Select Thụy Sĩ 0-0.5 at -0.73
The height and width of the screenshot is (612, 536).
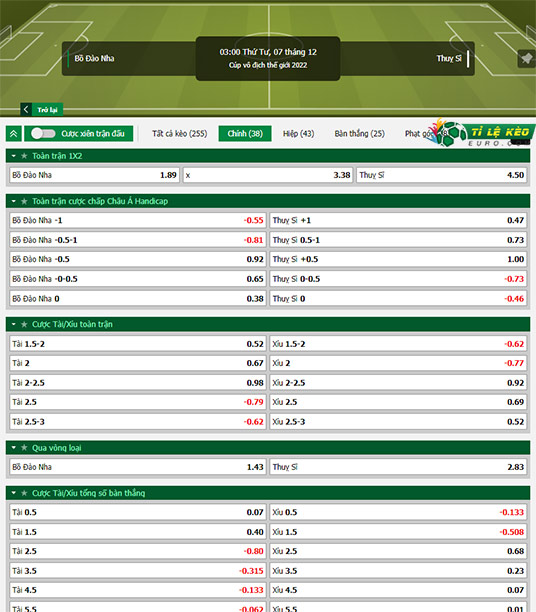click(398, 279)
